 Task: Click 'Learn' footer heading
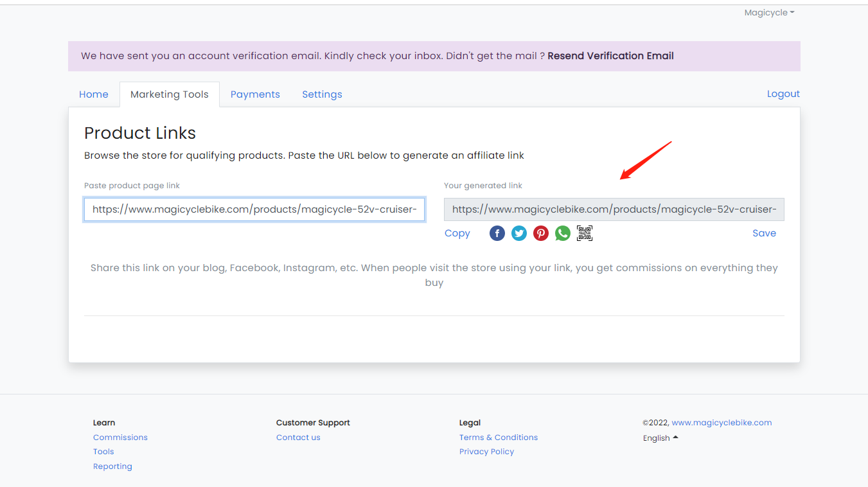coord(104,423)
